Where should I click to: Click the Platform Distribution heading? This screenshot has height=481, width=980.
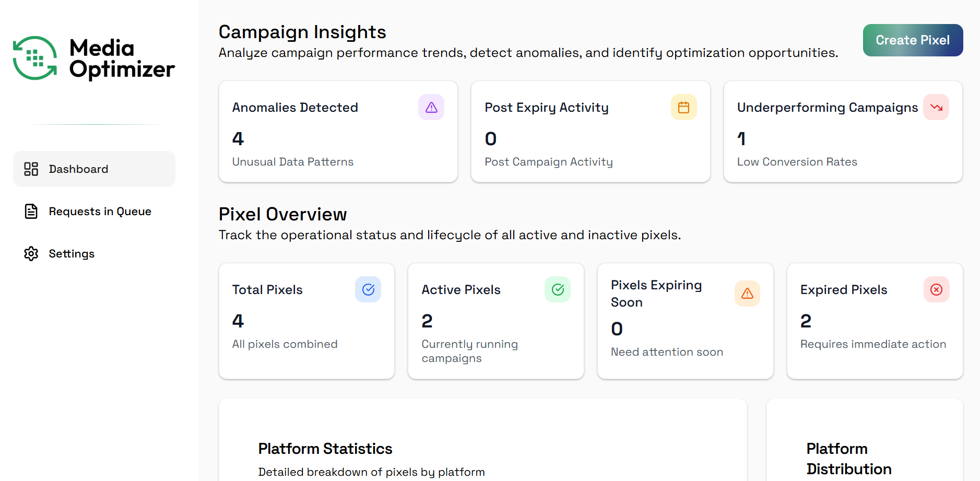coord(849,459)
